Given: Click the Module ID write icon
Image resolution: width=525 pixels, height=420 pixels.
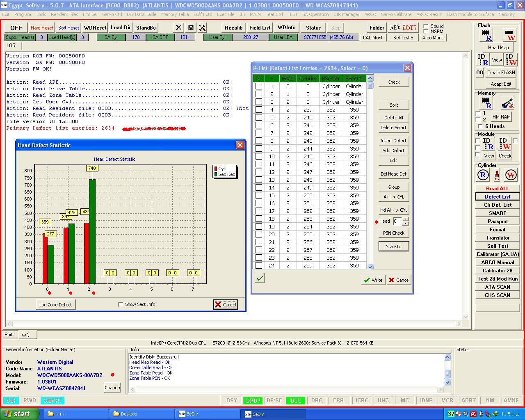Looking at the screenshot, I should tap(504, 144).
